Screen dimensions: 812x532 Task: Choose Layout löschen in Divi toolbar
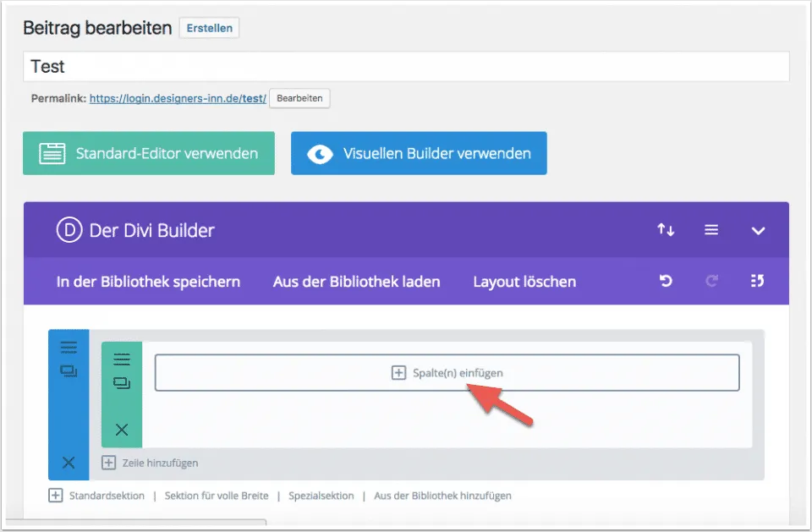pos(524,282)
